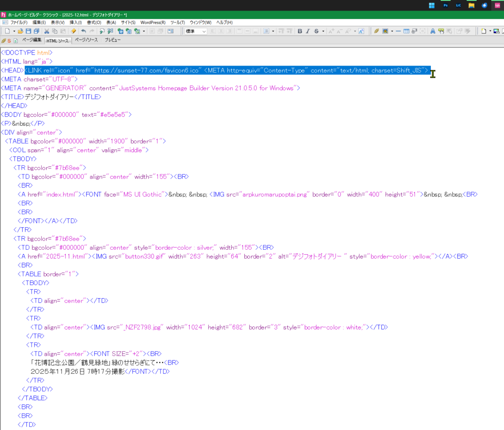Click the Save (floppy disk) toolbar icon

tap(28, 31)
